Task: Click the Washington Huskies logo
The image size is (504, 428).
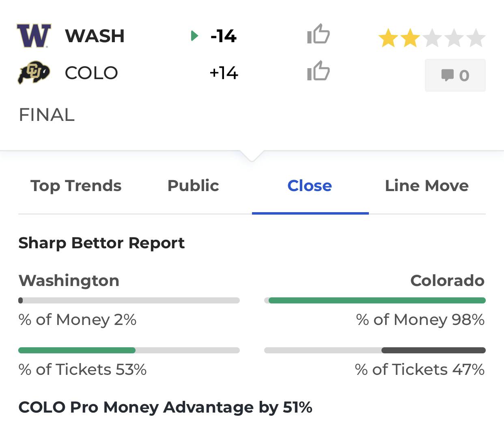Action: (34, 36)
